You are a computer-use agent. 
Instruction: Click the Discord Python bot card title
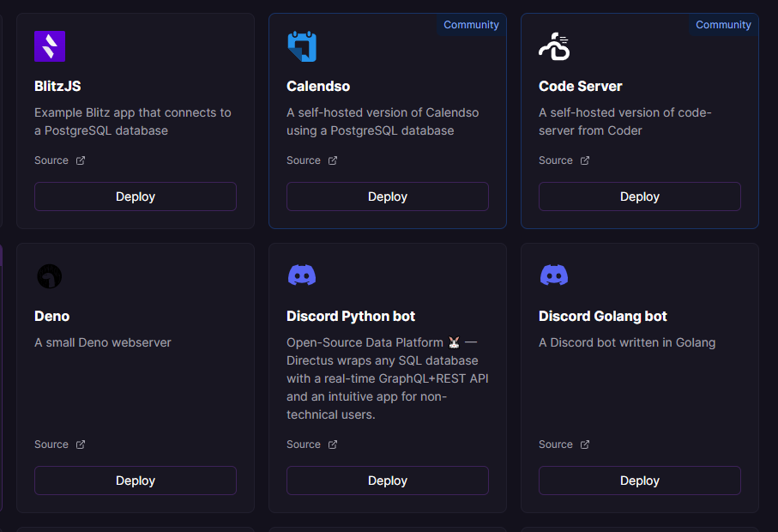point(350,316)
